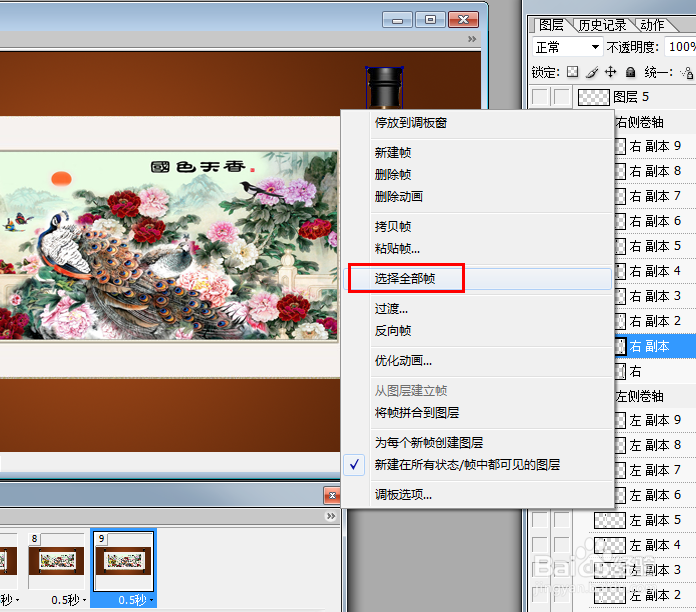
Task: Toggle link box of 左 副本 4
Action: tap(562, 545)
